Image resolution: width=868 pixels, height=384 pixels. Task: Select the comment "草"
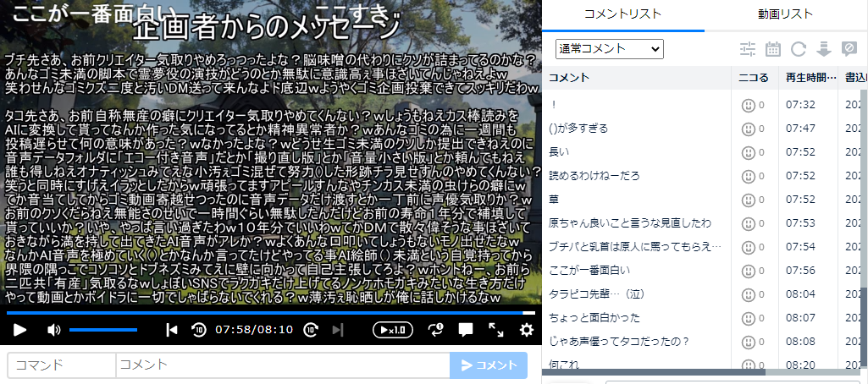(x=554, y=200)
